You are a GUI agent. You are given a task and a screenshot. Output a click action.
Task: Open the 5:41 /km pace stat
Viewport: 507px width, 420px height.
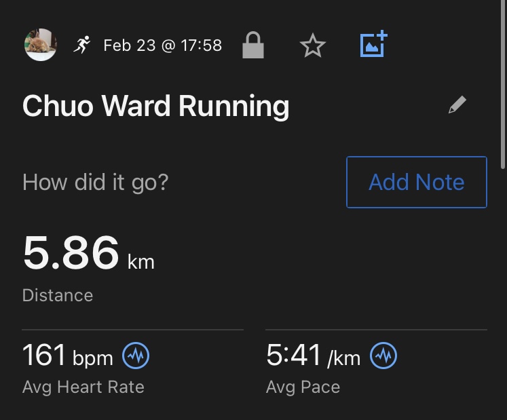[313, 356]
